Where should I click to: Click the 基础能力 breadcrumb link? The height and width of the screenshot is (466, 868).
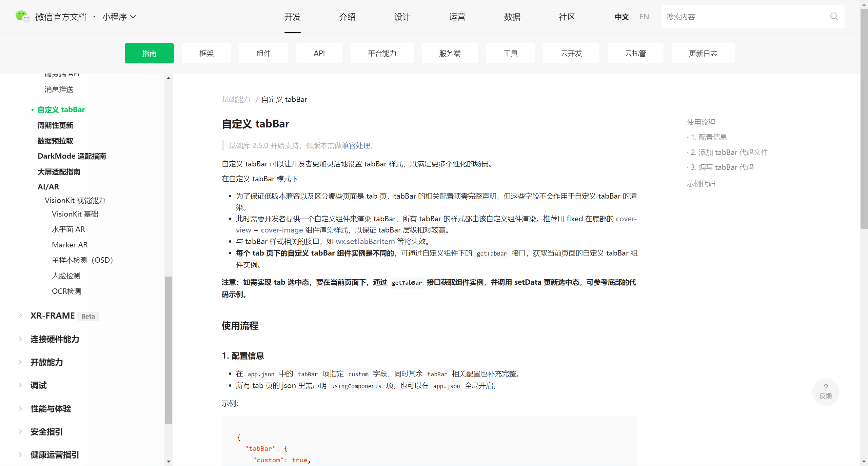point(236,99)
